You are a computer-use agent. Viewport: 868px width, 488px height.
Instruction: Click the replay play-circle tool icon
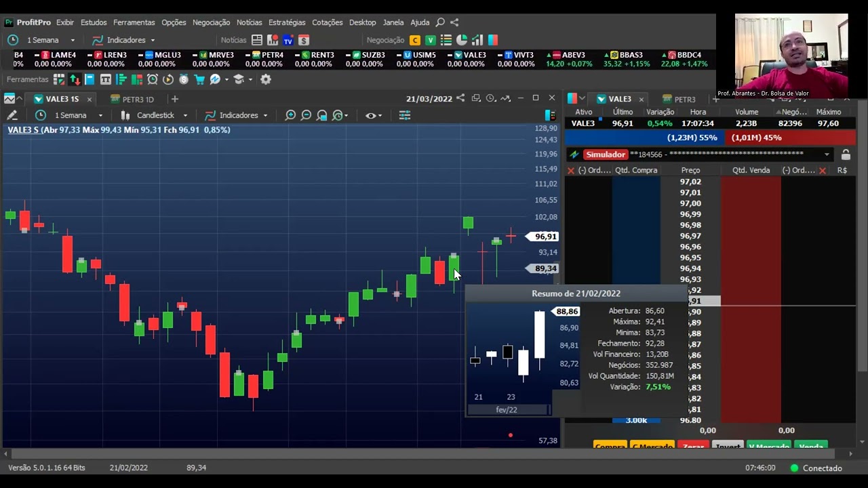tap(168, 79)
